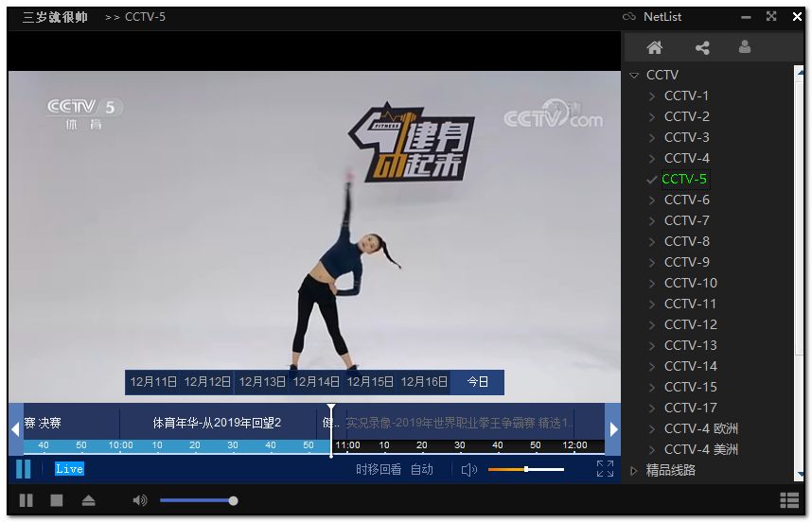Switch to CCTV-4 欧洲 channel

pos(701,428)
